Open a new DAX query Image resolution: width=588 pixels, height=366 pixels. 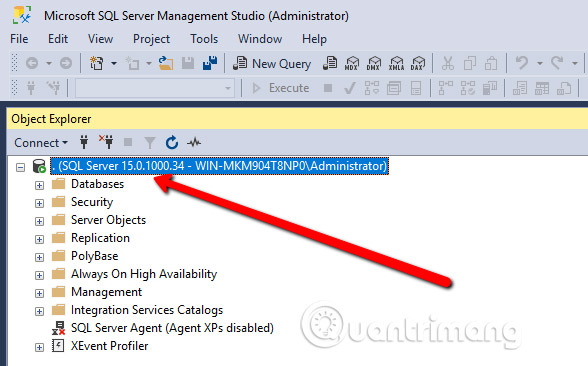[x=418, y=63]
